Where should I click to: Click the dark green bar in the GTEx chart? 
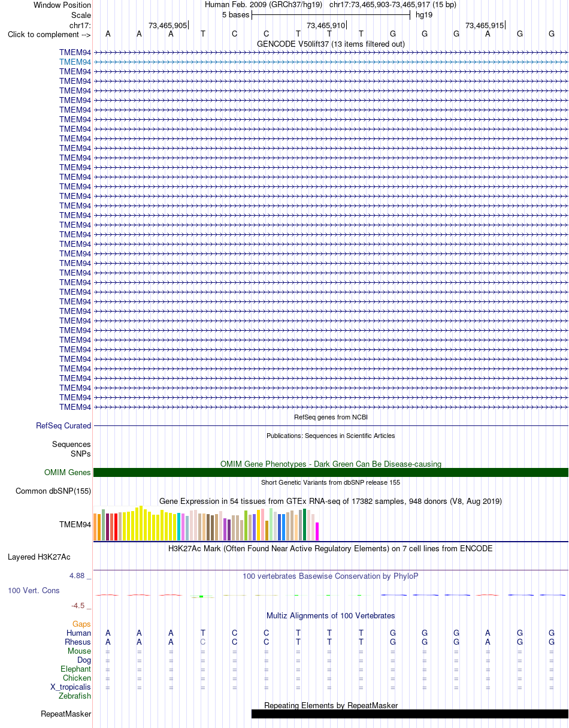tap(305, 525)
